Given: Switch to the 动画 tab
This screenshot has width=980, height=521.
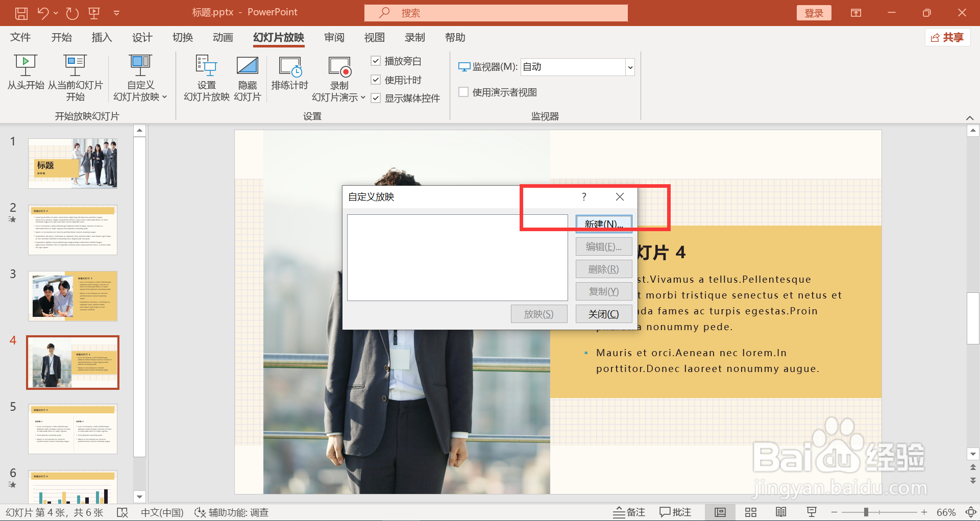Looking at the screenshot, I should click(223, 37).
